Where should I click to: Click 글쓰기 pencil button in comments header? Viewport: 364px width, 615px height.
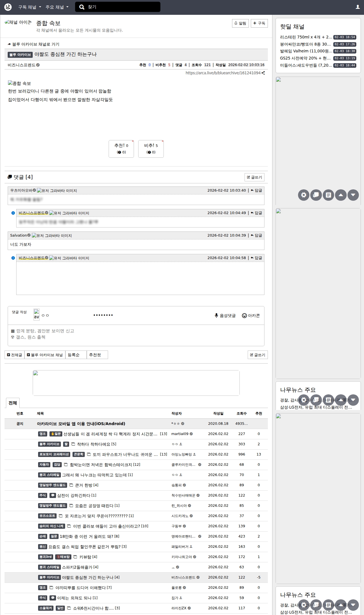point(255,177)
